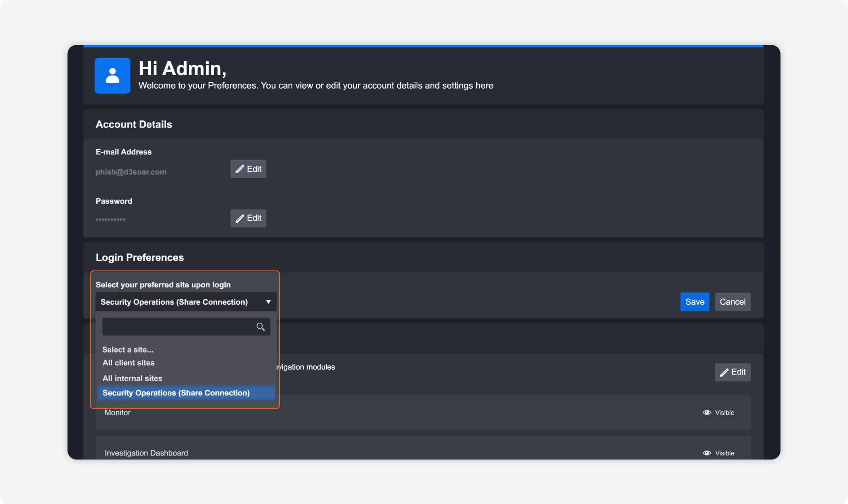This screenshot has height=504, width=848.
Task: Click the magnifier icon in site search
Action: [x=260, y=327]
